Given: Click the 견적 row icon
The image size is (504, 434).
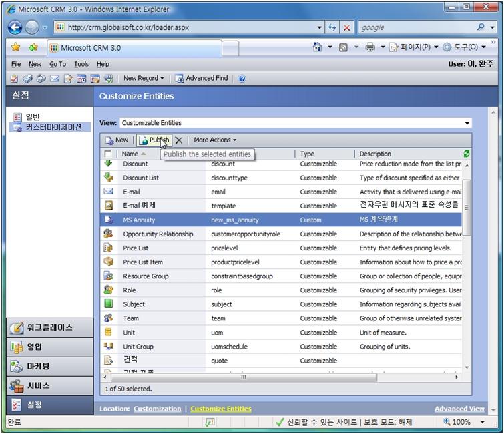Looking at the screenshot, I should [108, 360].
